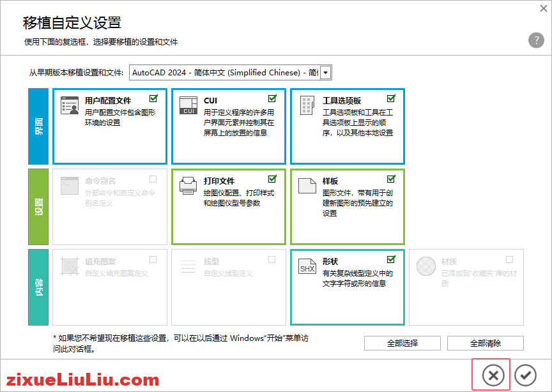This screenshot has height=392, width=552.
Task: Uncheck the CUI migration checkbox
Action: [x=272, y=98]
